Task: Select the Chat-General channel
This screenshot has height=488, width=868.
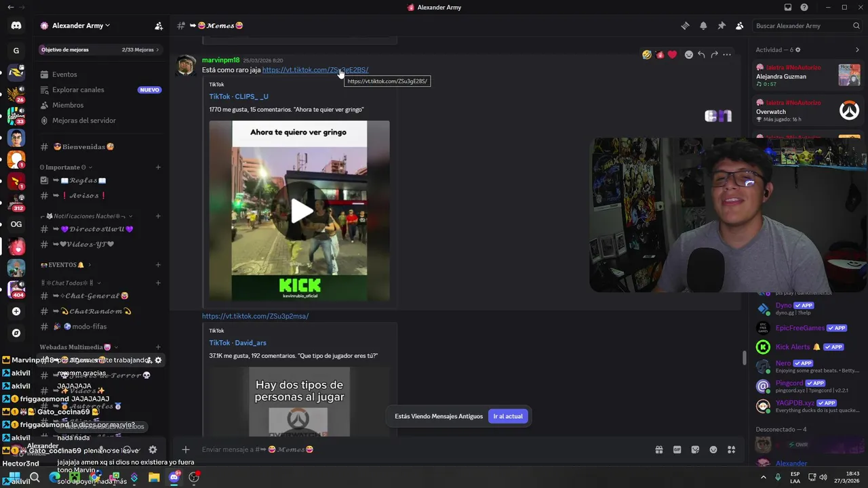Action: point(100,296)
